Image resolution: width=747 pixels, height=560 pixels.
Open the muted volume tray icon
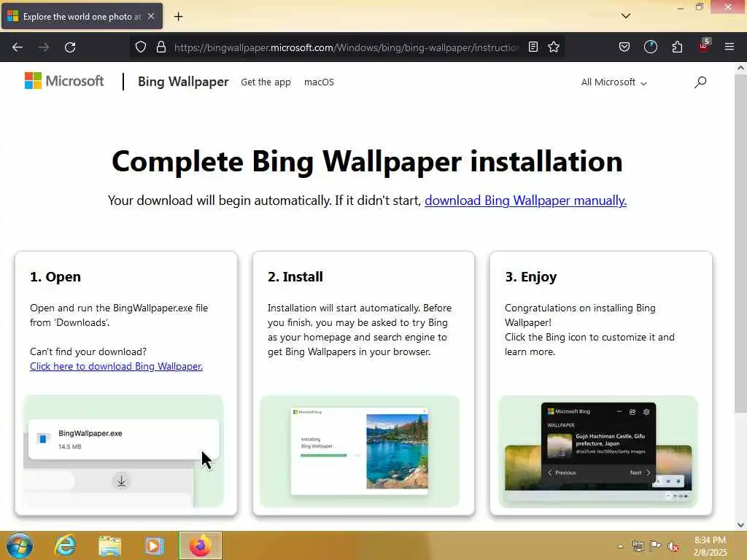[673, 546]
